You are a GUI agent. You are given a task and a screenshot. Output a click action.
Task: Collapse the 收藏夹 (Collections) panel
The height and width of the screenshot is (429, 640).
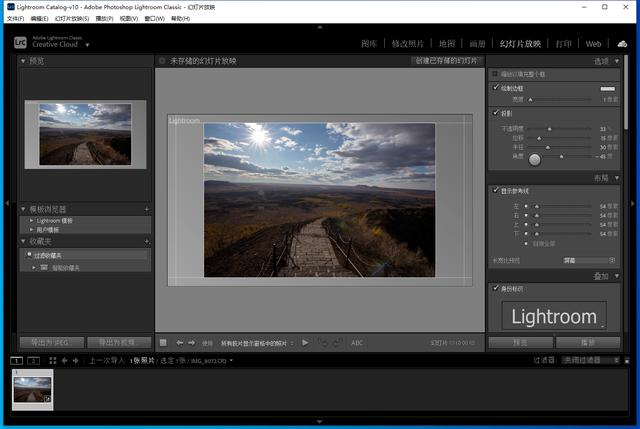pos(23,242)
